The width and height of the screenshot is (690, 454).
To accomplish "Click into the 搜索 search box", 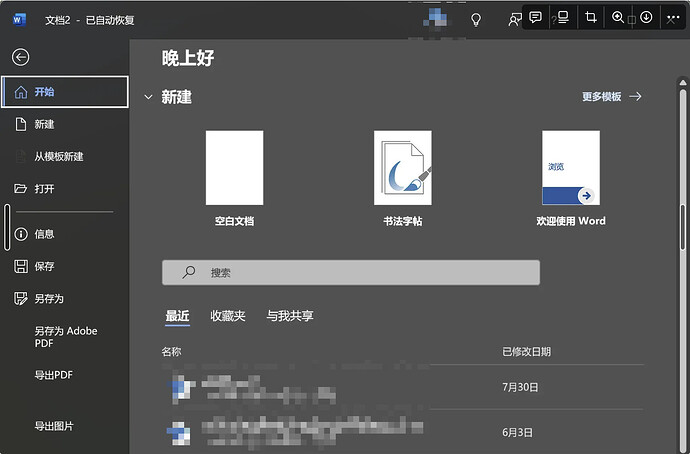I will pyautogui.click(x=351, y=272).
